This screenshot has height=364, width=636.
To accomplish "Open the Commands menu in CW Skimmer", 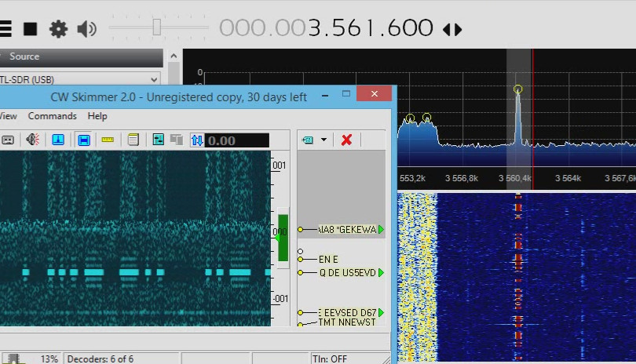I will pos(53,116).
